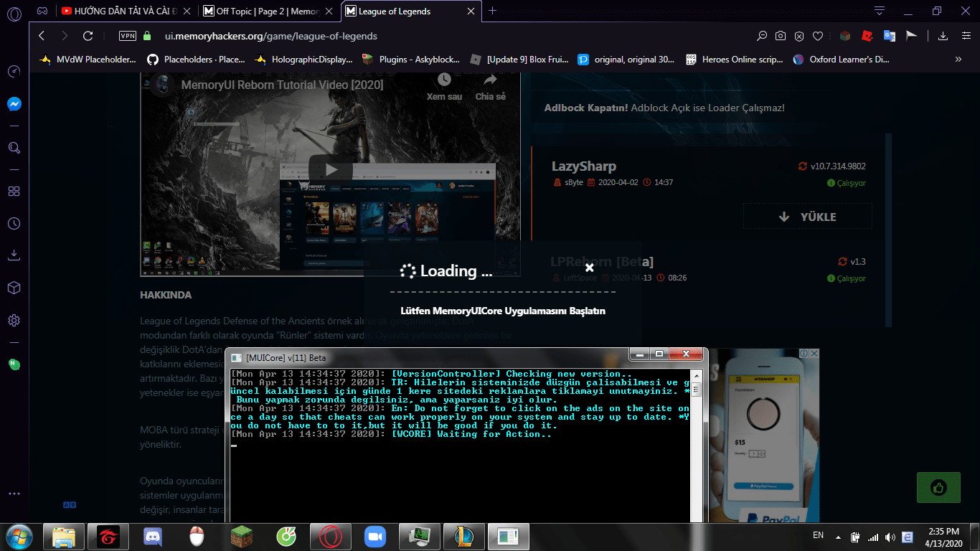The width and height of the screenshot is (980, 551).
Task: Open the browser downloads icon in toolbar
Action: (943, 36)
